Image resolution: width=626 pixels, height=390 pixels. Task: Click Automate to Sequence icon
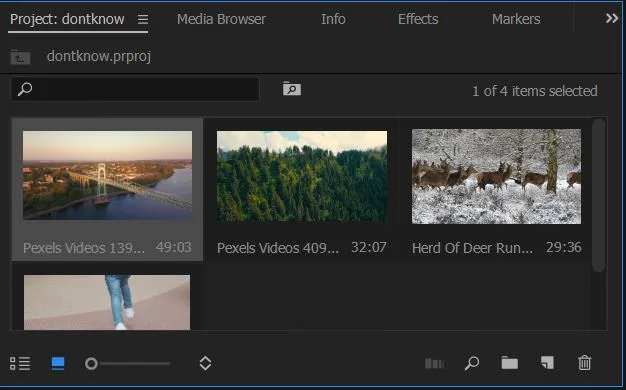point(434,364)
